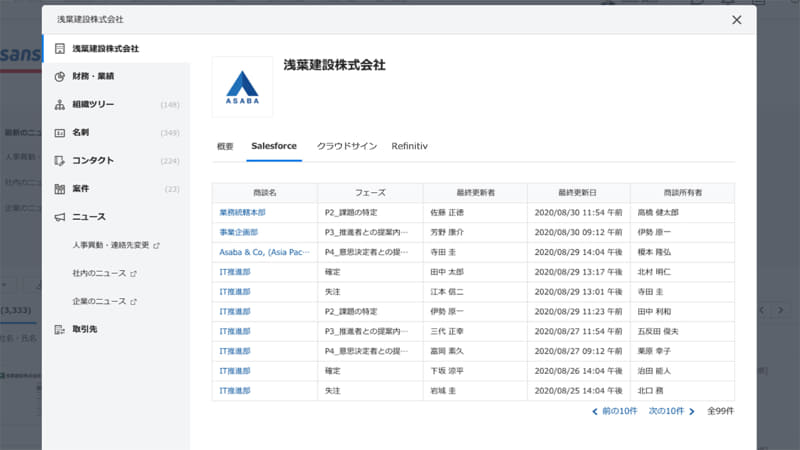Open the 組織ツリー section
The width and height of the screenshot is (800, 450).
pyautogui.click(x=116, y=105)
